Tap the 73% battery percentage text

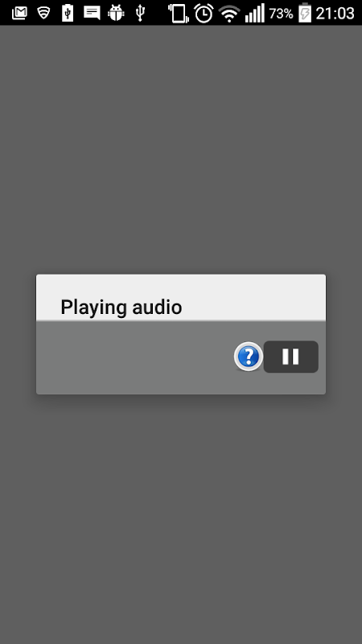(x=281, y=14)
